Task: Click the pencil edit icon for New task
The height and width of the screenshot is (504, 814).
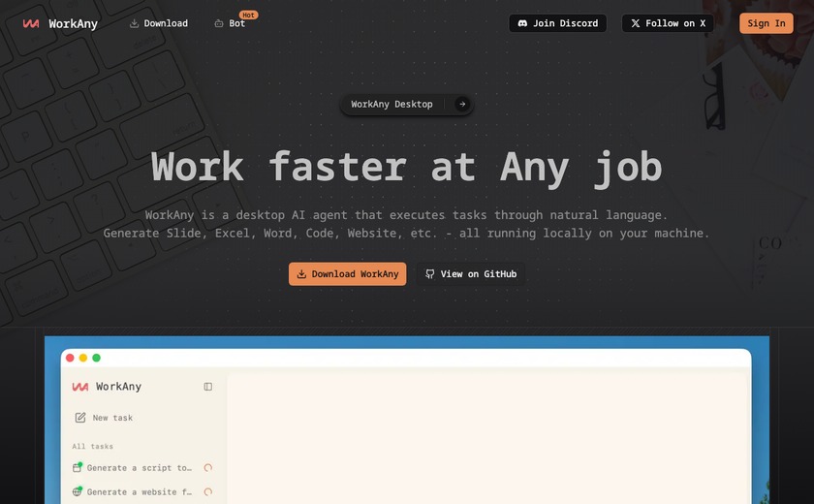Action: 79,418
